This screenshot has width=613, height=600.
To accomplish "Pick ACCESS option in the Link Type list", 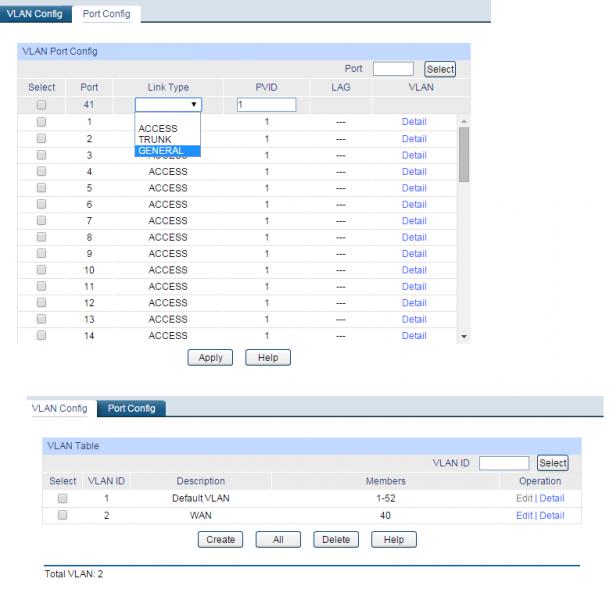I will [157, 129].
